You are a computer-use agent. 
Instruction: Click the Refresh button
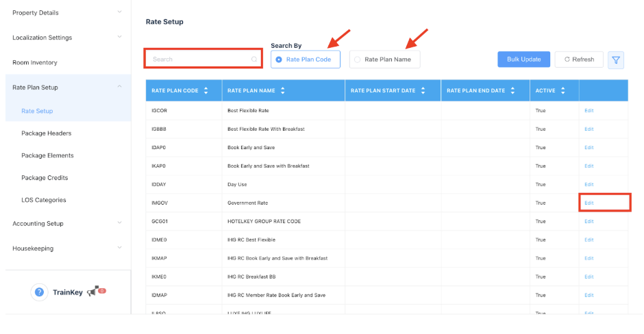(x=579, y=60)
